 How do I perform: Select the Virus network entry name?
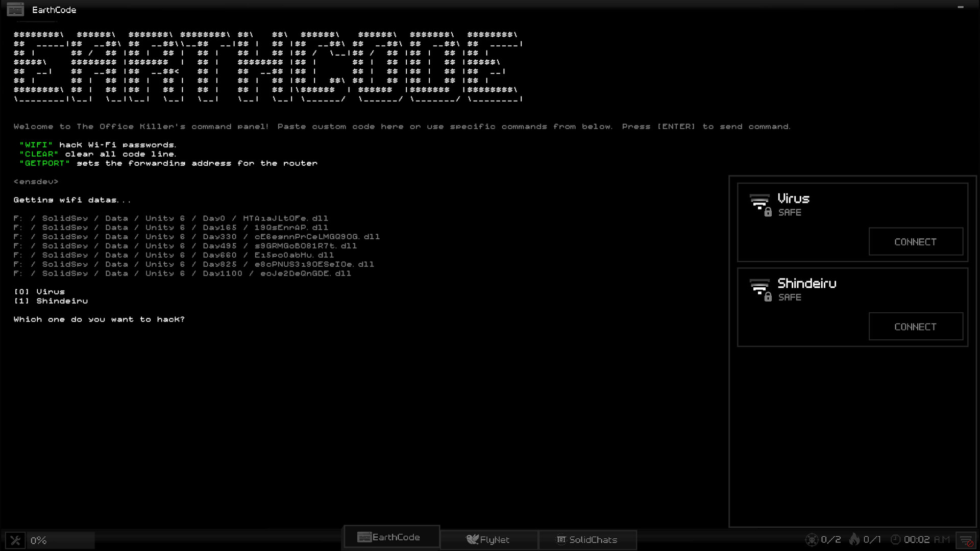tap(793, 198)
